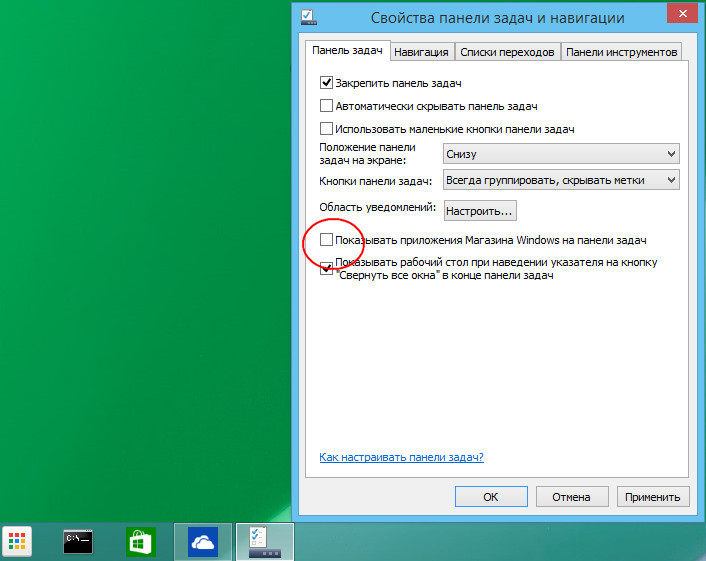Toggle "Показывать рабочий стол при наведении" checkbox
The height and width of the screenshot is (561, 706).
tap(326, 269)
